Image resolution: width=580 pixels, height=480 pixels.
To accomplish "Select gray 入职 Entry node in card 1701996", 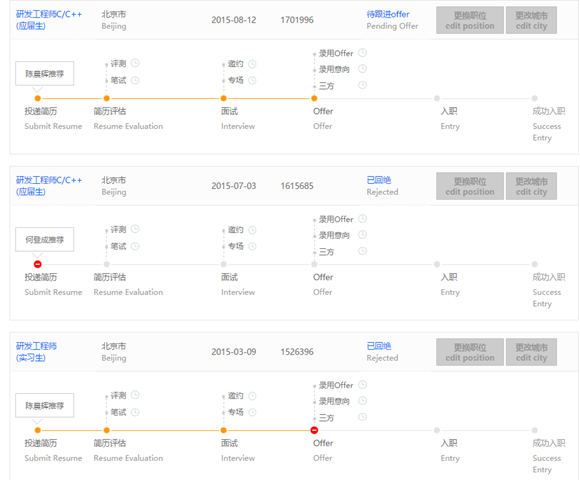I will 437,98.
